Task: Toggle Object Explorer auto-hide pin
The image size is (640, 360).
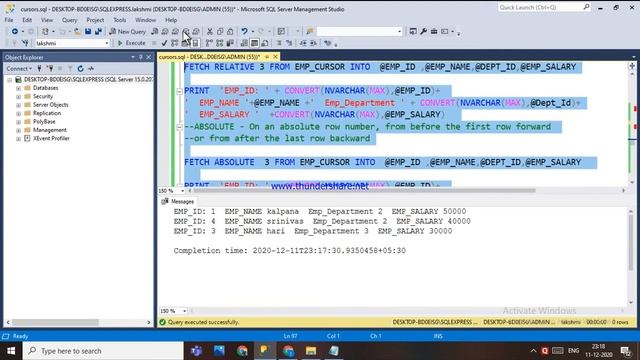Action: point(141,57)
